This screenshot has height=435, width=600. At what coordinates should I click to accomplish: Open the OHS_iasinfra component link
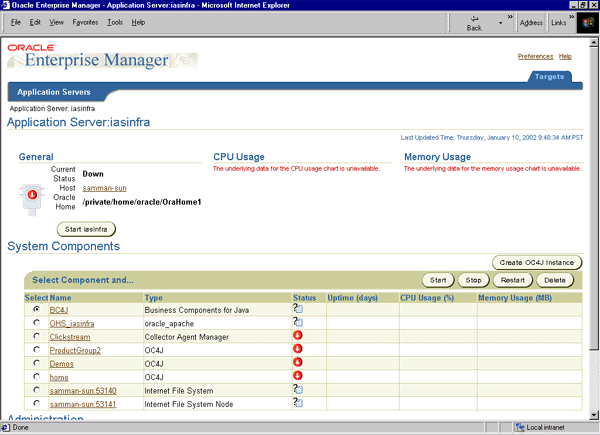coord(72,324)
